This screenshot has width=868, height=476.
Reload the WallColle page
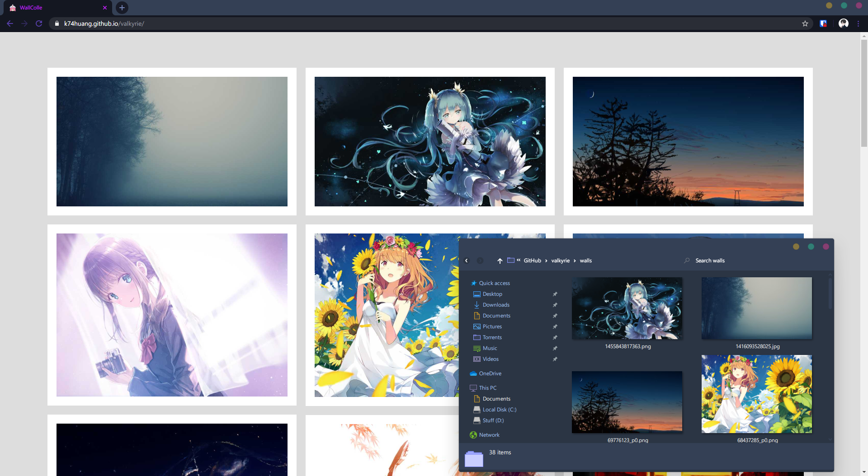tap(39, 23)
